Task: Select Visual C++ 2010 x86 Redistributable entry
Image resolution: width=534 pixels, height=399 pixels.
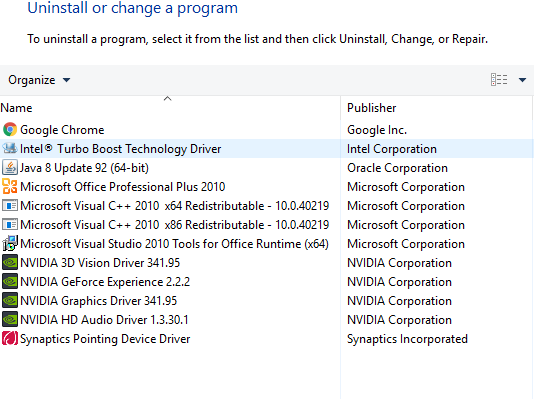Action: [175, 225]
